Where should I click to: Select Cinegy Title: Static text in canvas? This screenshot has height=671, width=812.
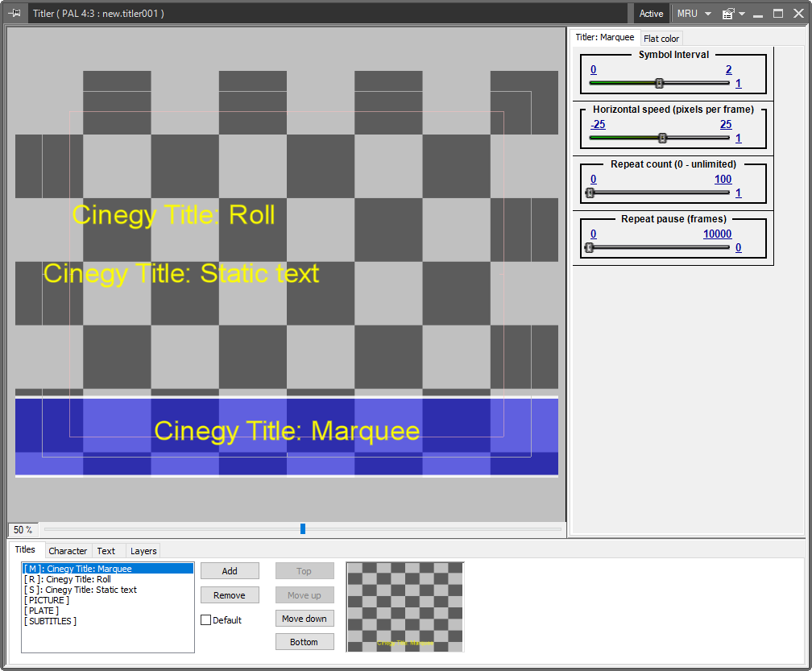coord(181,274)
